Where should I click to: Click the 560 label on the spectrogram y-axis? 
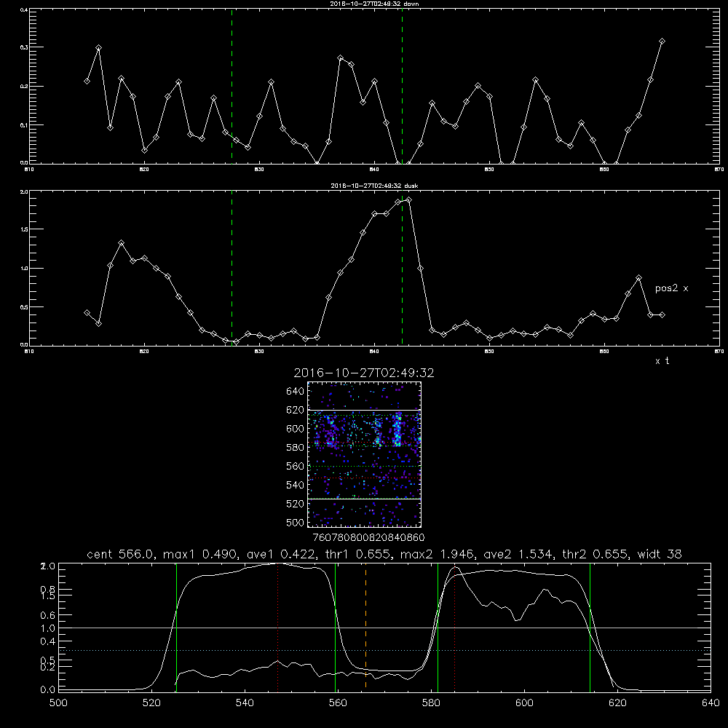pyautogui.click(x=296, y=466)
